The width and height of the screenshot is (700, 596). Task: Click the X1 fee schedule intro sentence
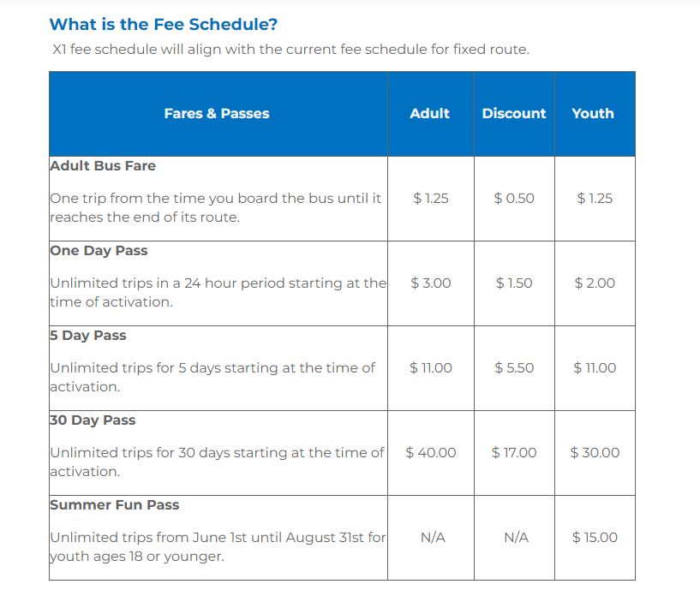290,49
